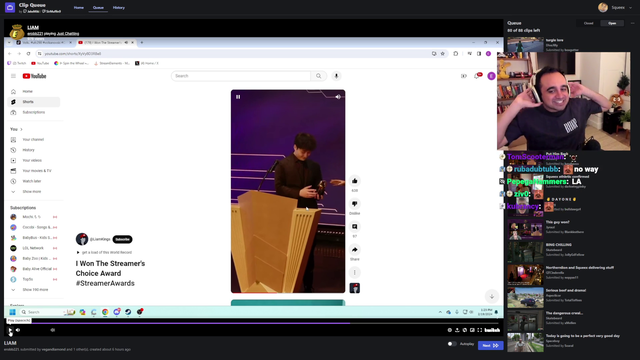The width and height of the screenshot is (640, 360).
Task: Click Watch later in sidebar
Action: click(x=33, y=181)
